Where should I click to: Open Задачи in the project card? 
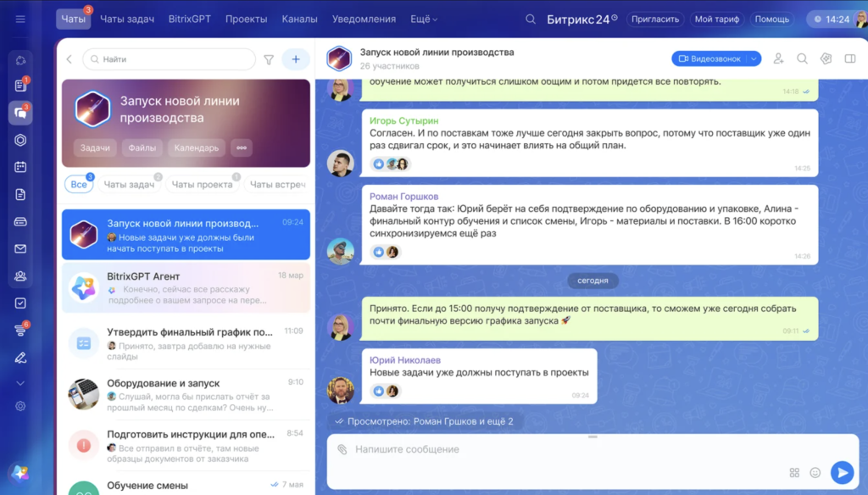pyautogui.click(x=95, y=147)
